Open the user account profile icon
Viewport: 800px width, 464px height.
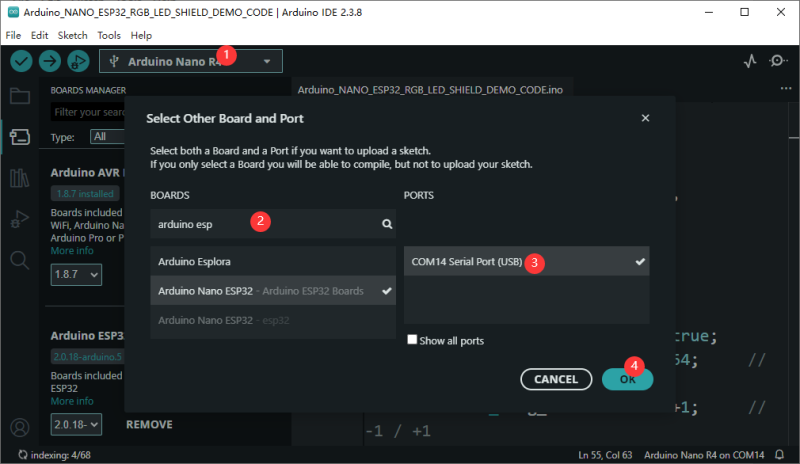pyautogui.click(x=20, y=428)
